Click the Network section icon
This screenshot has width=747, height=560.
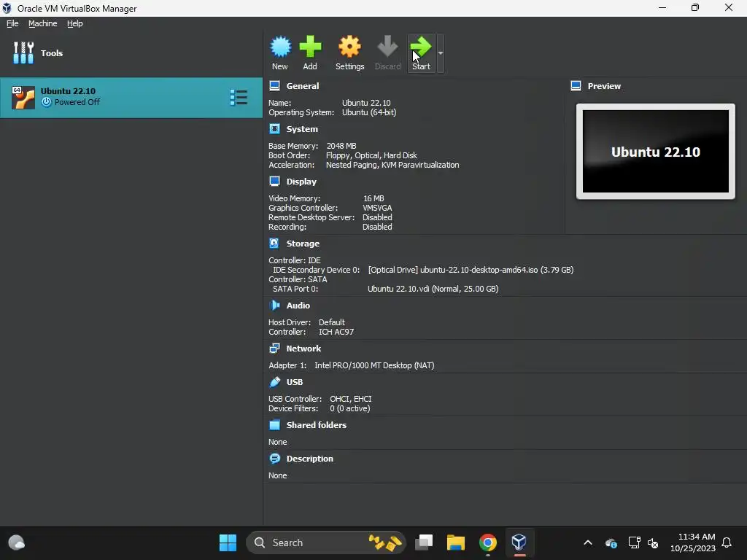(x=274, y=348)
